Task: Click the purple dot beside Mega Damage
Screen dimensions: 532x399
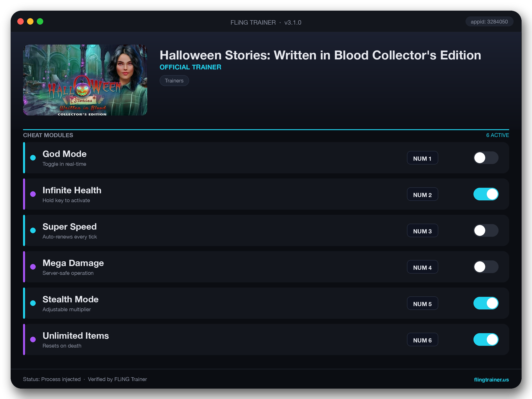Action: click(x=33, y=267)
